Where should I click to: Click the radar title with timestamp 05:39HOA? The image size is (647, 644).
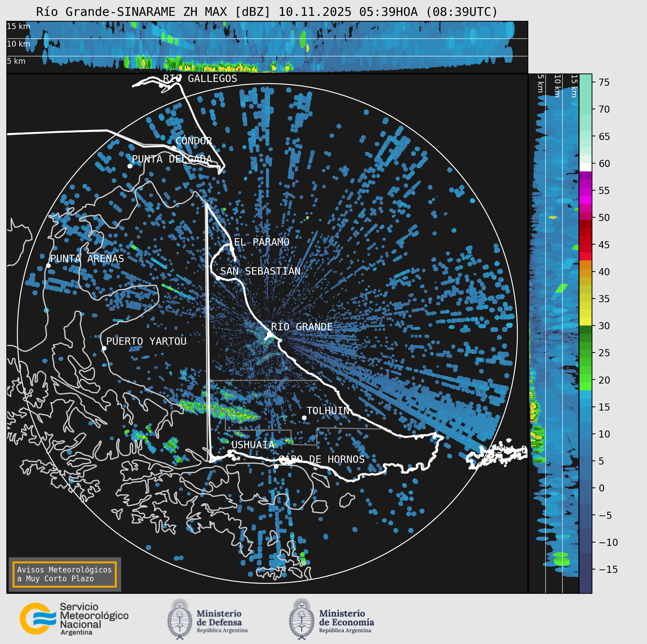pos(267,12)
